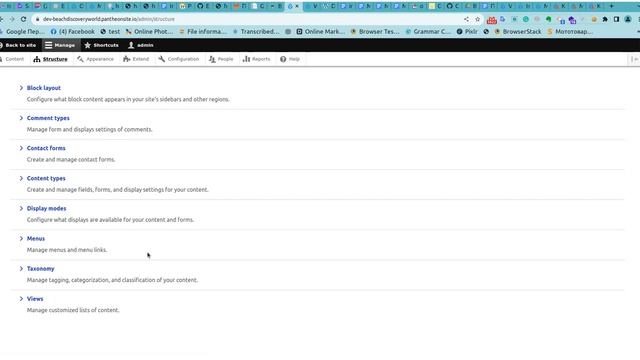Click the teal circle extension icon
The width and height of the screenshot is (640, 360).
(x=526, y=19)
